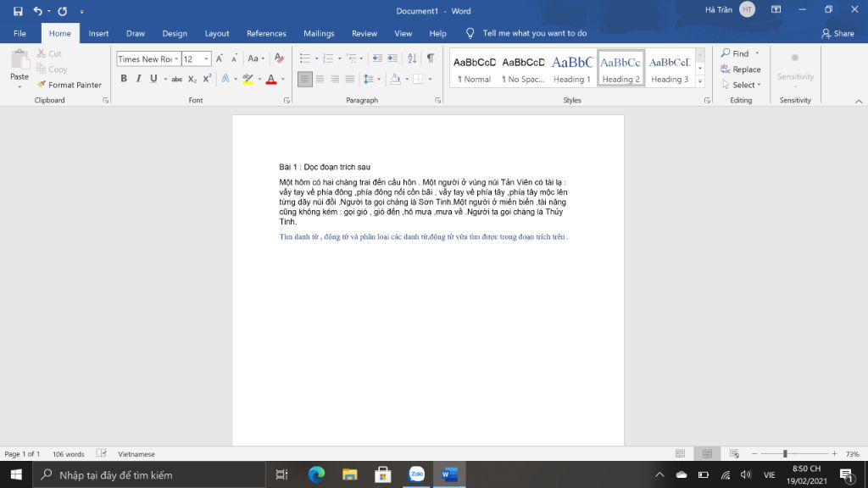Click the Paste clipboard icon

[20, 60]
